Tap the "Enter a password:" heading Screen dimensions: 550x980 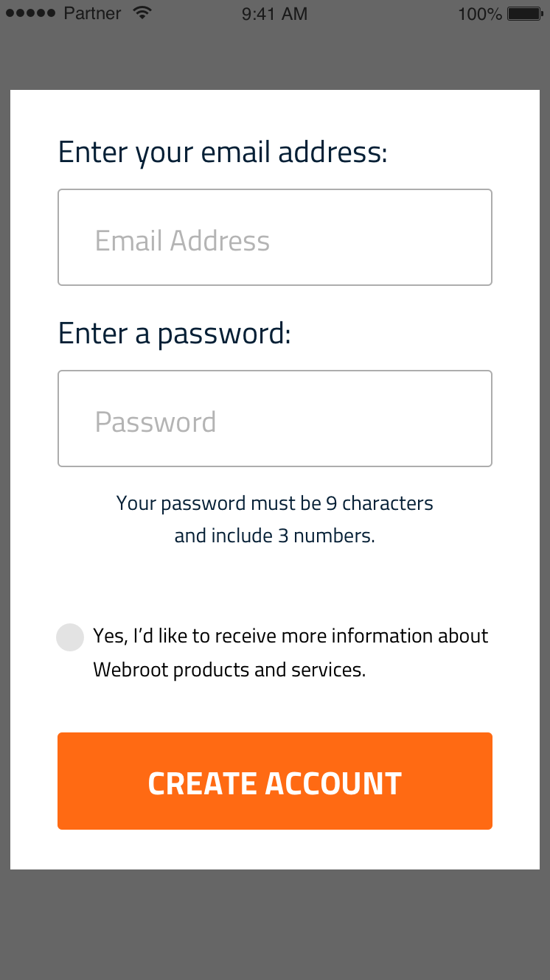click(175, 334)
